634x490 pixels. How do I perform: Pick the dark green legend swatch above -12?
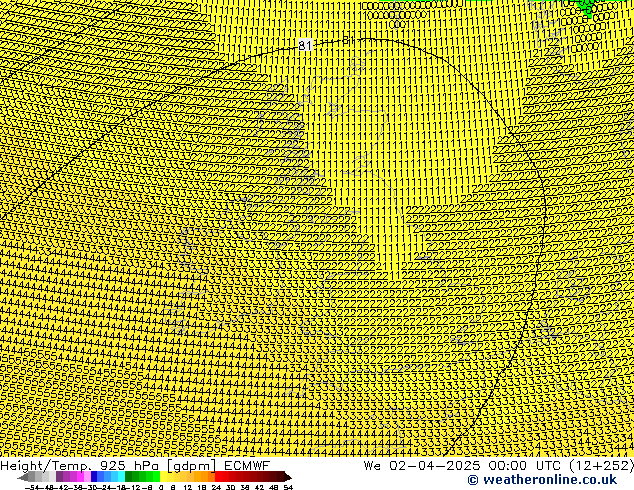(x=129, y=477)
